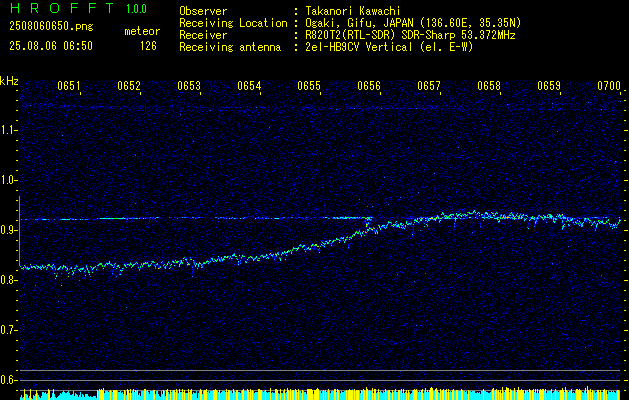Click the Receiver field label

(x=203, y=35)
